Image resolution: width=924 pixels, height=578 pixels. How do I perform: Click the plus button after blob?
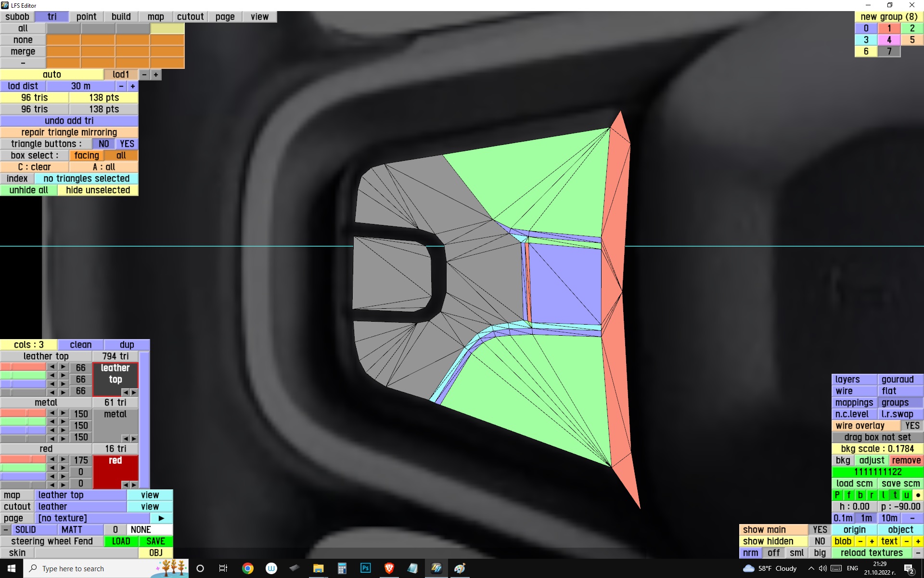[872, 541]
